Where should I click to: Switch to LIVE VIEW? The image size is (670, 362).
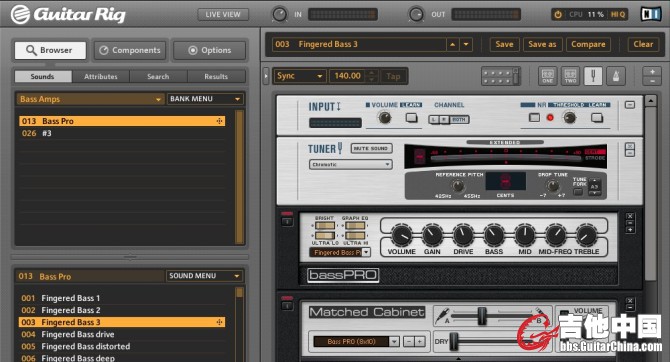point(223,15)
